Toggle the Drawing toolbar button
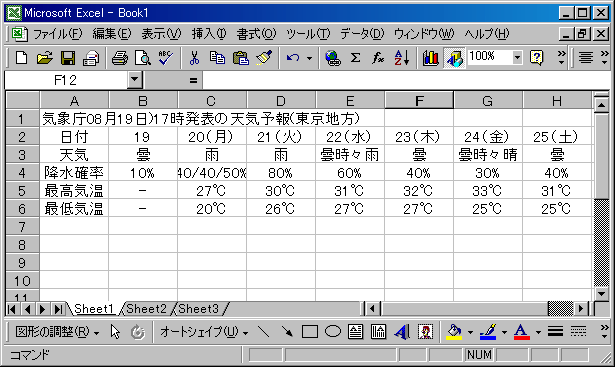Screen dimensions: 615x367 [x=454, y=58]
